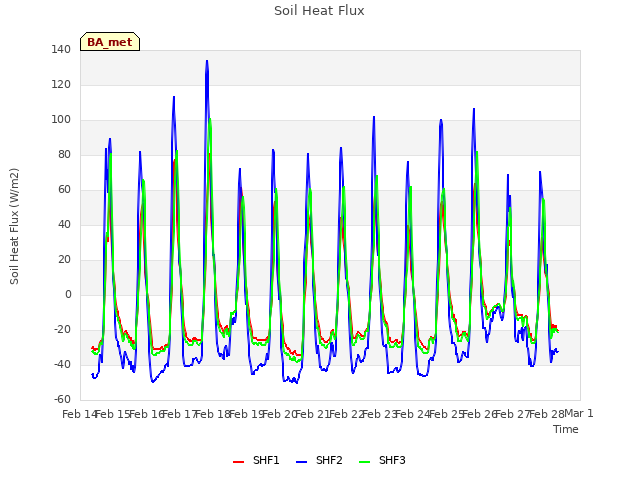
Task: Click the Soil Heat Flux chart title
Action: point(319,11)
